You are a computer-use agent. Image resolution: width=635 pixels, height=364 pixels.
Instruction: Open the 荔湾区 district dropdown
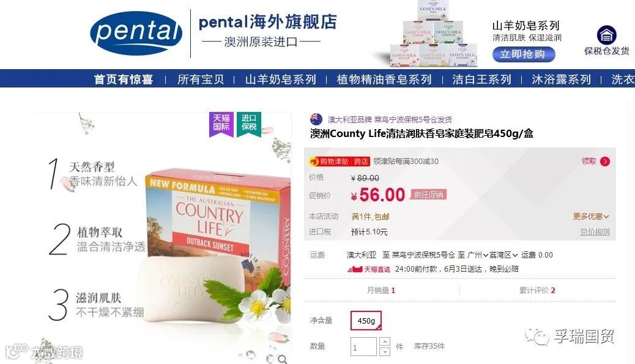(503, 255)
